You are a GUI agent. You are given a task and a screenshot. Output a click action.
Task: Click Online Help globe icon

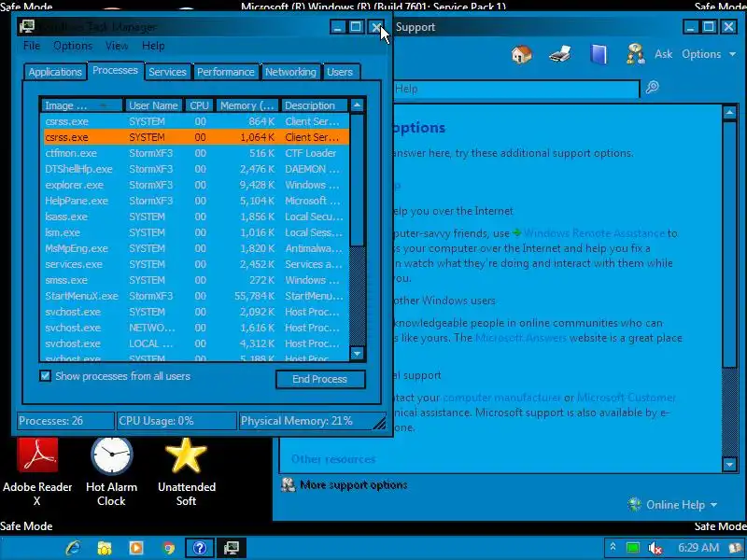[634, 504]
